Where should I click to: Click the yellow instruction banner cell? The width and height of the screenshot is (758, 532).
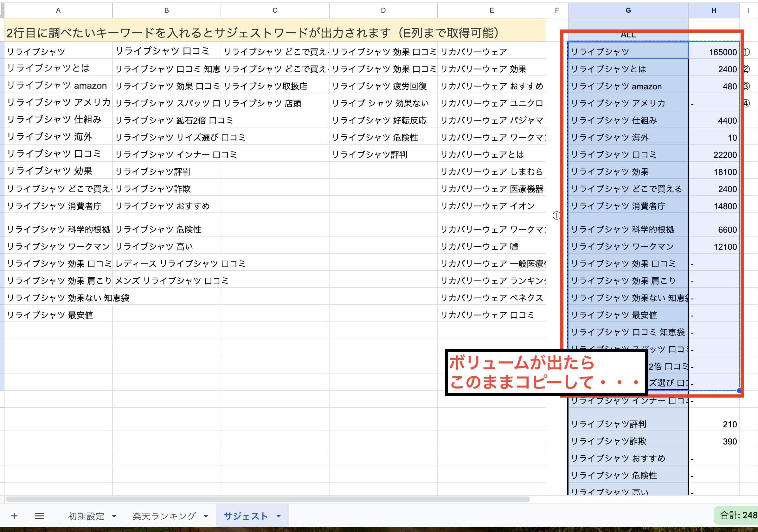pos(274,32)
